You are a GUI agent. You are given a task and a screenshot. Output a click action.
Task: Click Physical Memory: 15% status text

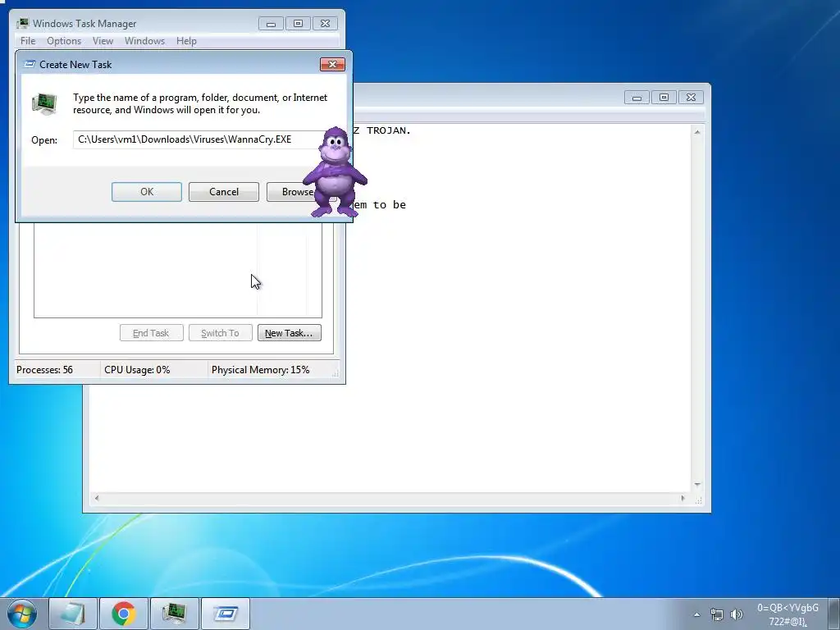click(x=260, y=370)
